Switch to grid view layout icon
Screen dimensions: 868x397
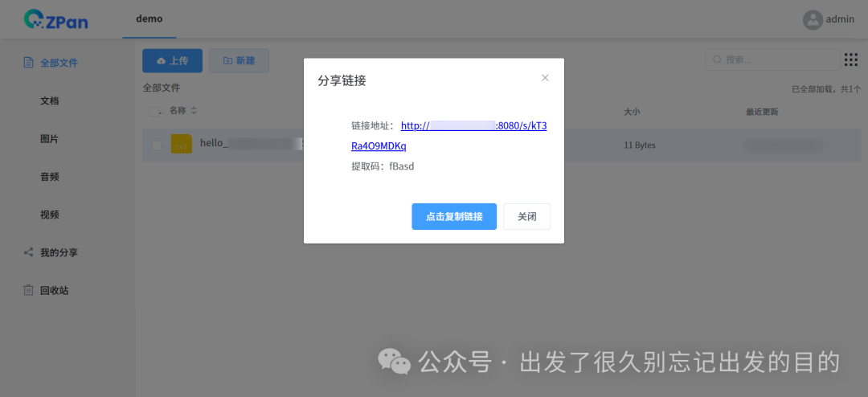coord(850,59)
